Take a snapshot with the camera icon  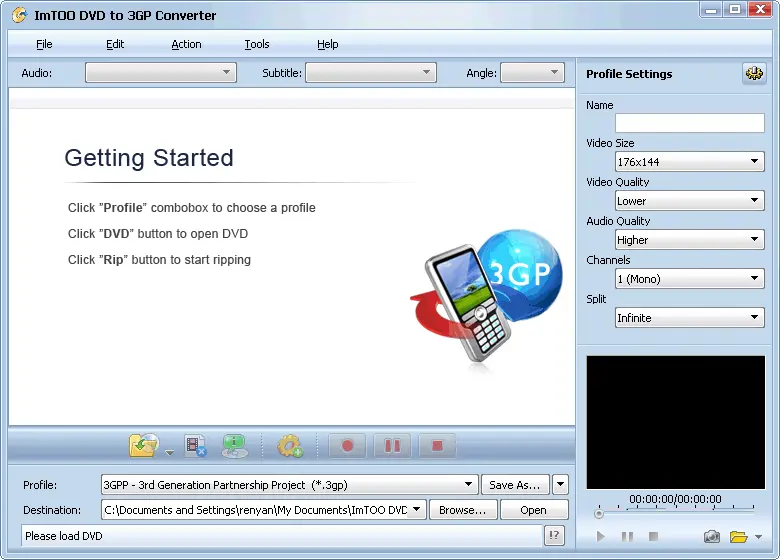click(x=712, y=537)
